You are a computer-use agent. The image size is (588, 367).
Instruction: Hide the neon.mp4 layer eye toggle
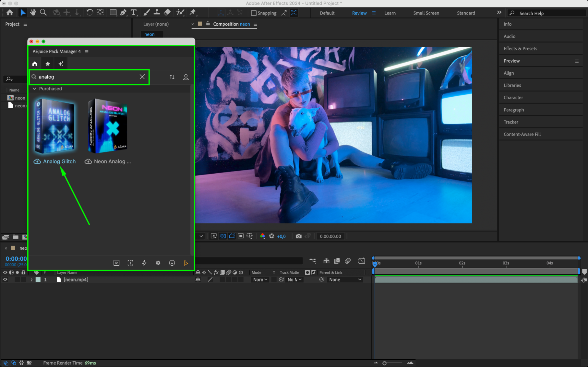(5, 280)
